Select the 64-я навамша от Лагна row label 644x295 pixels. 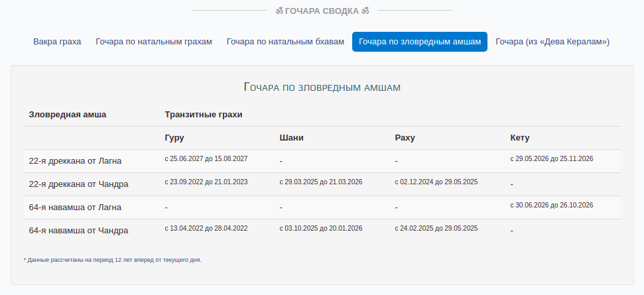[75, 207]
